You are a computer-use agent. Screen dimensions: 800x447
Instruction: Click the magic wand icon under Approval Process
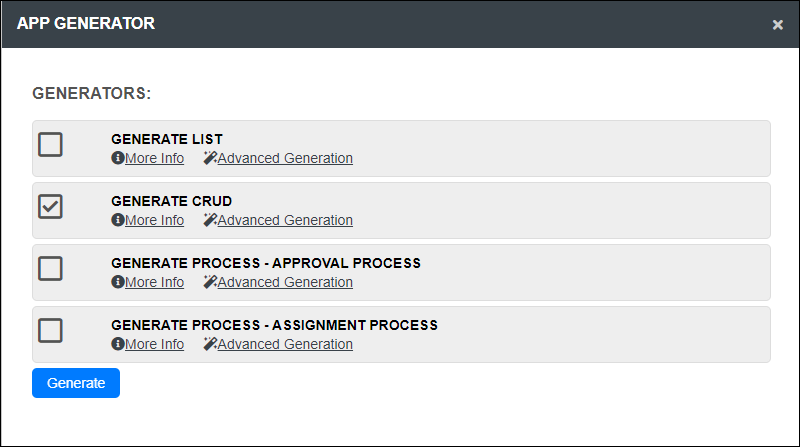tap(210, 282)
